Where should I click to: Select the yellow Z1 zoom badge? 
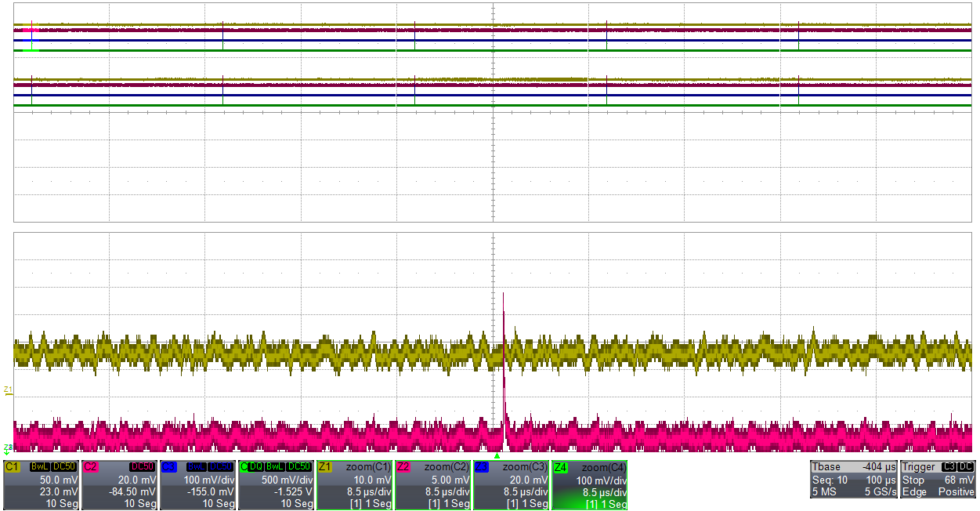[325, 467]
